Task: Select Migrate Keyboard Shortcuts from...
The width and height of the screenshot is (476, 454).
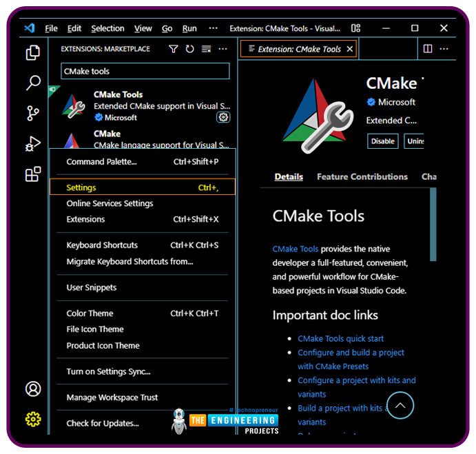Action: pos(143,262)
